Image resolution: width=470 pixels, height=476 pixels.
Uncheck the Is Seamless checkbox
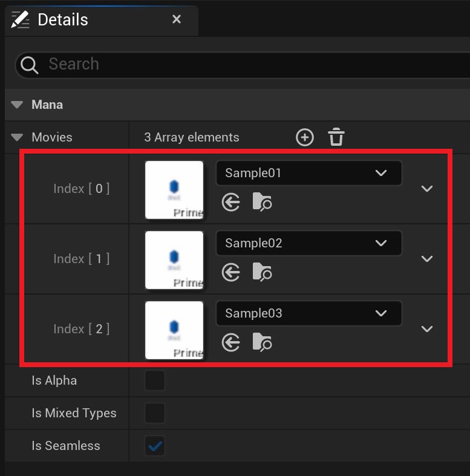click(155, 446)
